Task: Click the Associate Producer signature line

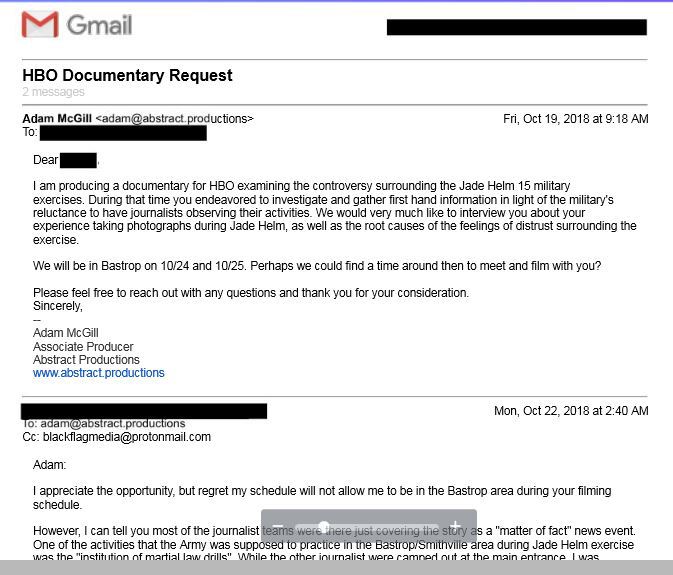Action: tap(83, 347)
